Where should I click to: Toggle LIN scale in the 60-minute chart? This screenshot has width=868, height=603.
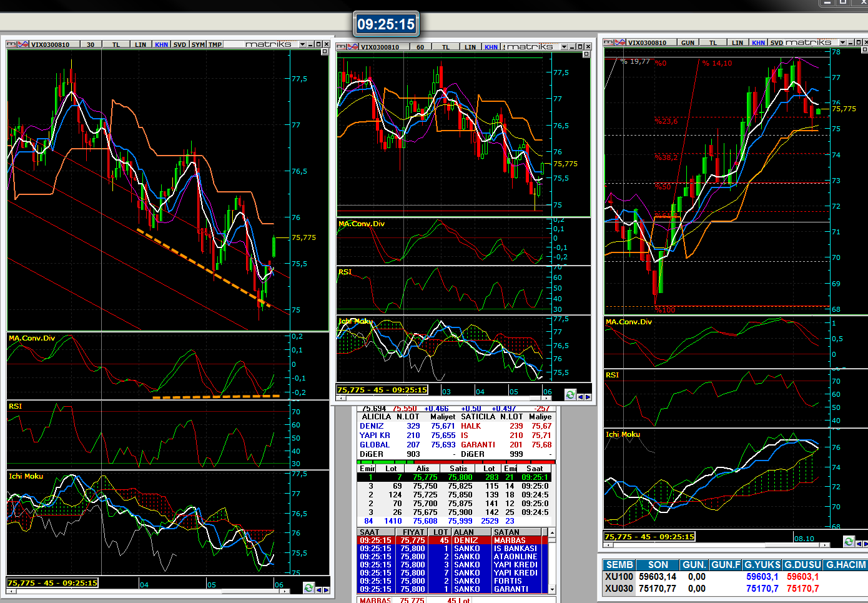(470, 47)
